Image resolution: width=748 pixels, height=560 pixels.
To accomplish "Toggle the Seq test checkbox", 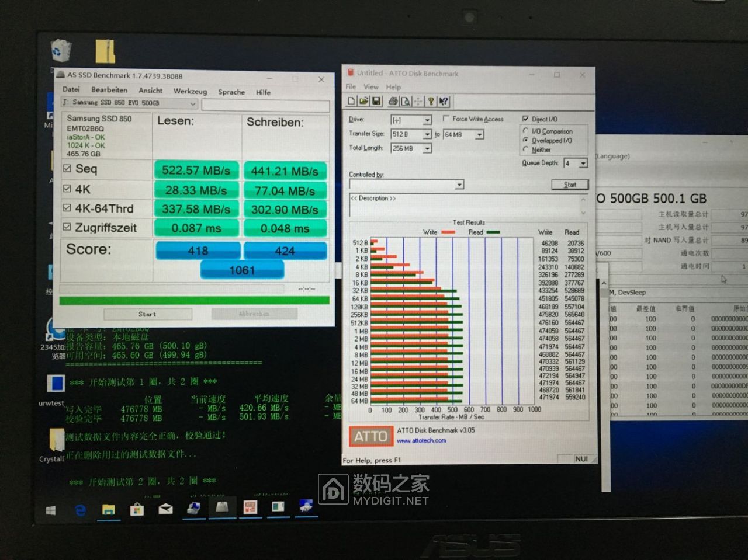I will (x=67, y=169).
